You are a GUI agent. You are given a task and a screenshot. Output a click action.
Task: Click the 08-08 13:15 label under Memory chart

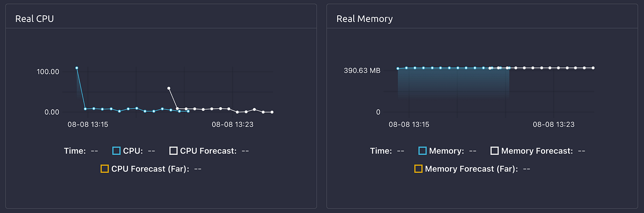pos(409,124)
